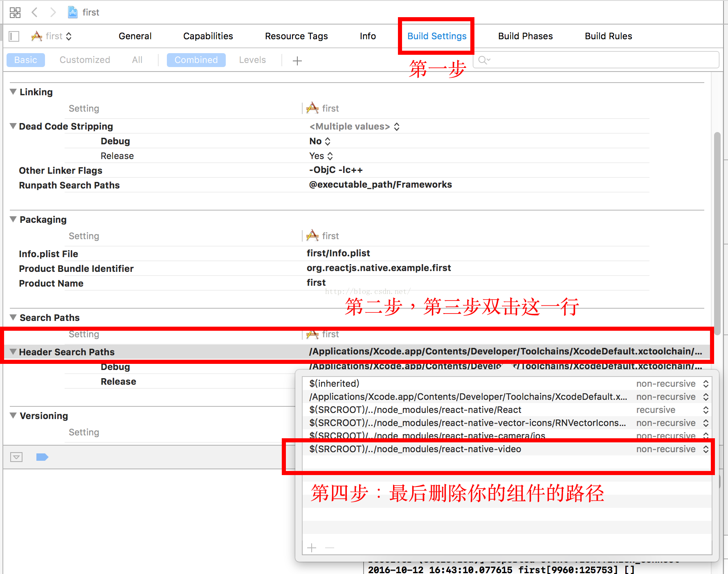Collapse the Dead Code Stripping setting
The image size is (728, 574).
[13, 126]
